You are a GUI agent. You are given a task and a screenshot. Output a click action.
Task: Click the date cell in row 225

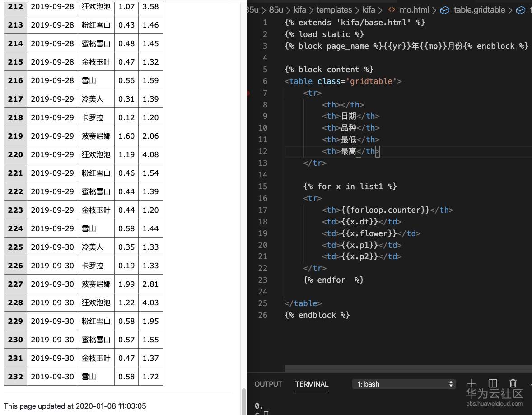[x=52, y=247]
